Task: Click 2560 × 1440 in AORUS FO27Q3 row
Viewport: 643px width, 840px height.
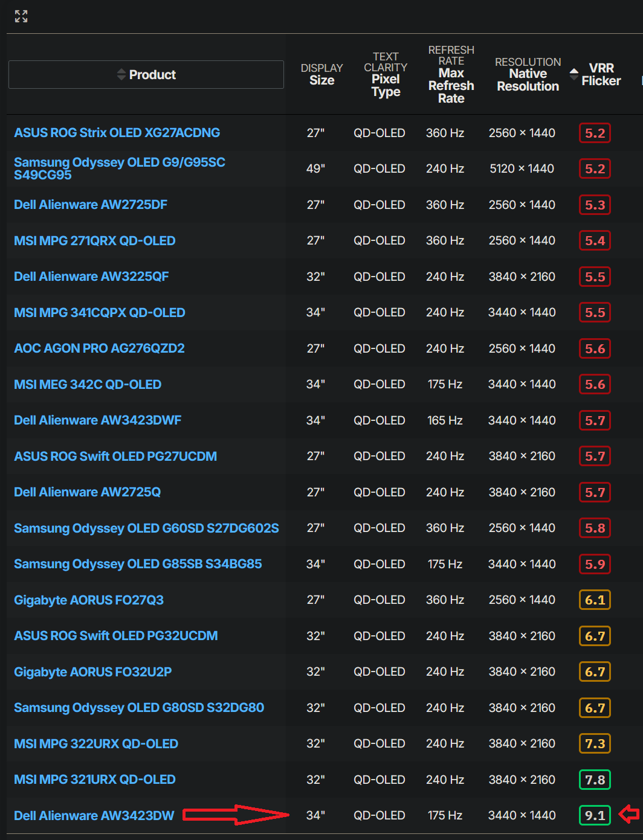Action: point(522,600)
